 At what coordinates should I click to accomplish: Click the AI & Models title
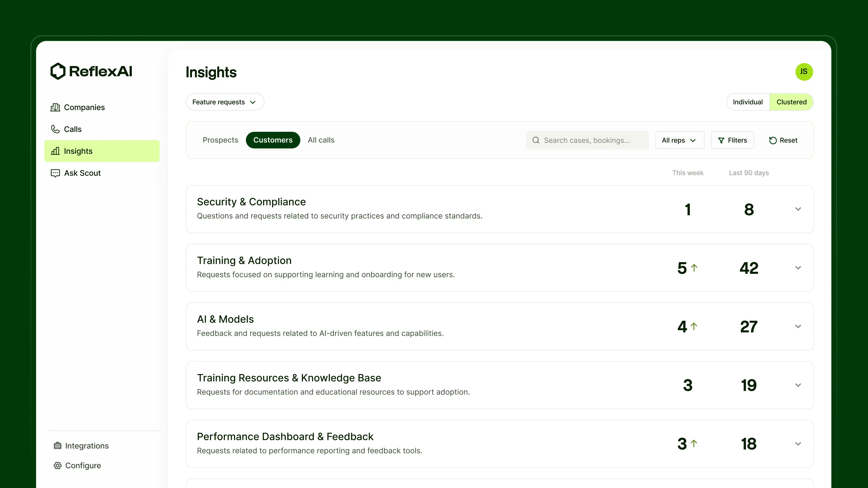click(x=225, y=319)
